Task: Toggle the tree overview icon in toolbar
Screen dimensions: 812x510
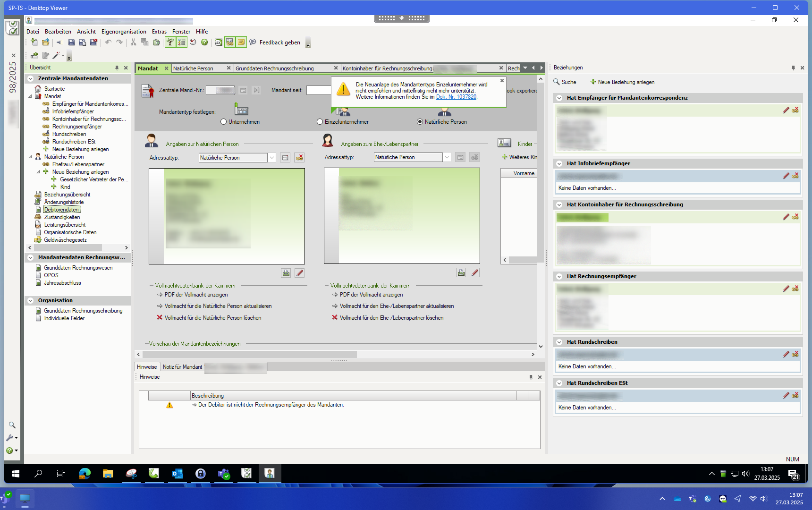Action: (170, 42)
